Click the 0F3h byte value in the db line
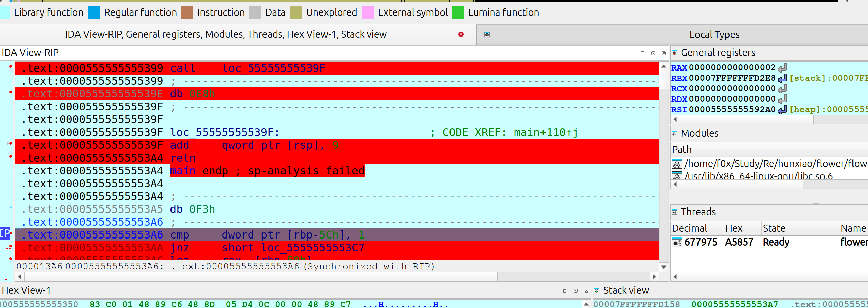The height and width of the screenshot is (308, 868). click(202, 209)
